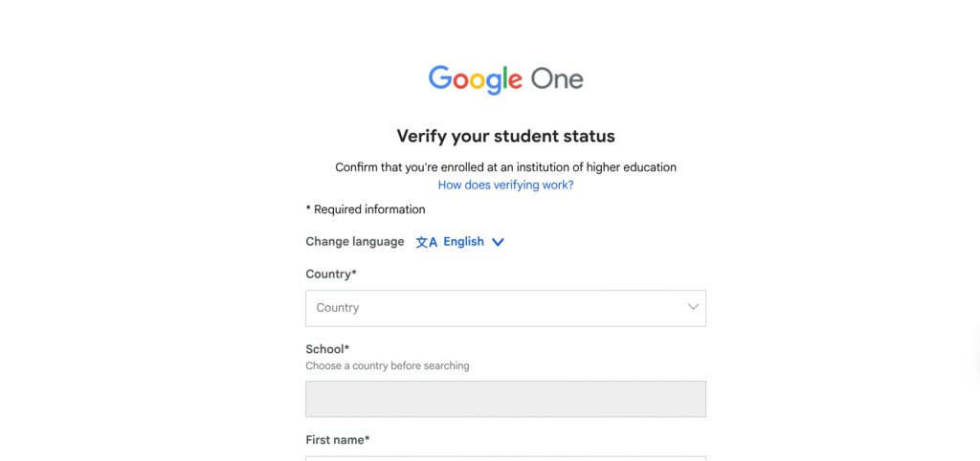Open the English language selector
This screenshot has width=980, height=461.
pos(463,242)
